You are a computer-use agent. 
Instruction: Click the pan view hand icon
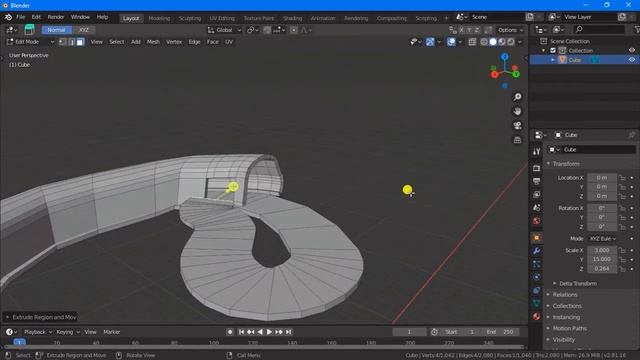click(x=517, y=111)
